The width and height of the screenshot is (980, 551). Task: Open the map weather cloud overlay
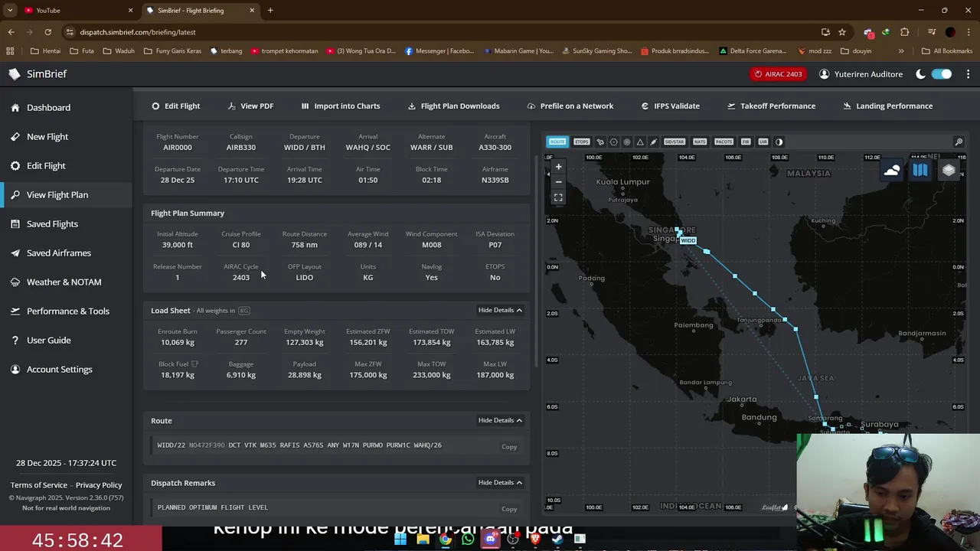(892, 171)
